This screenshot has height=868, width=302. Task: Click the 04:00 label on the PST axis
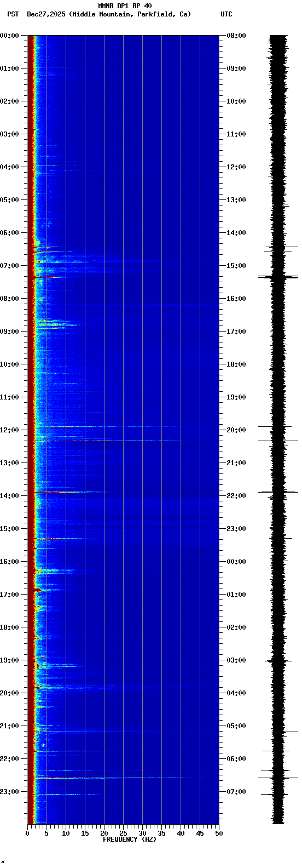9,167
